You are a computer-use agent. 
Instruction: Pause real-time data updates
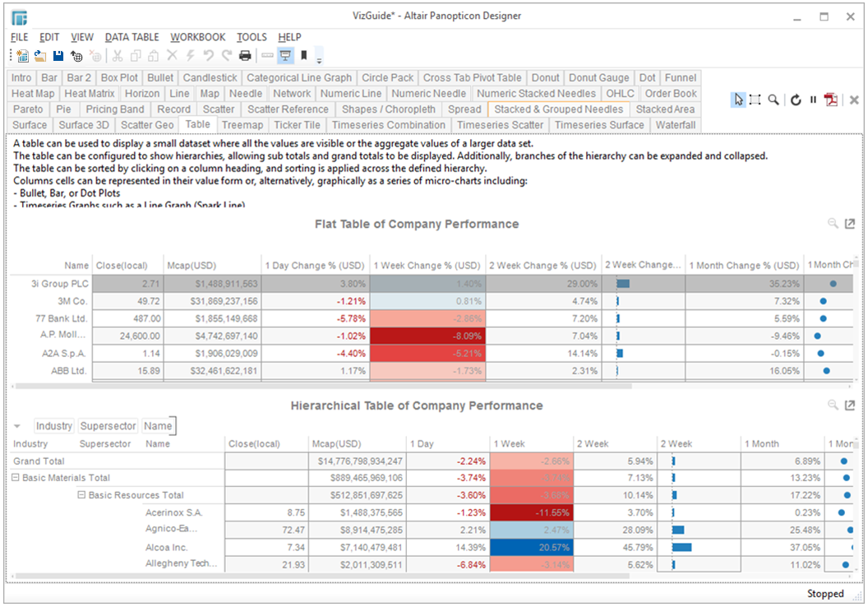tap(814, 100)
